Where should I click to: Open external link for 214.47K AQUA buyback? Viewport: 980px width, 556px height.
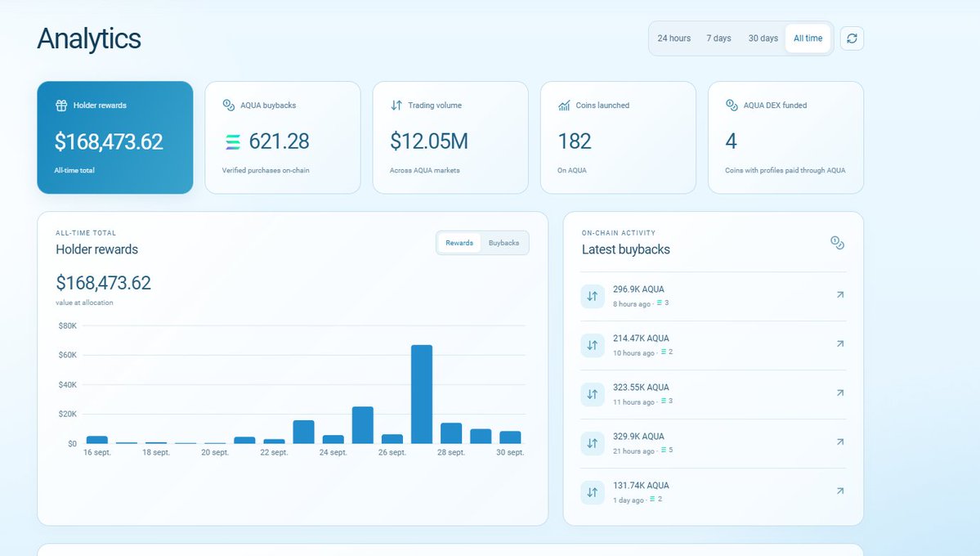[840, 343]
